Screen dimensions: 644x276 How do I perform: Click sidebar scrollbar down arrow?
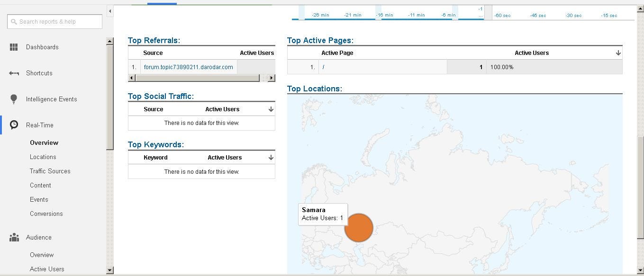point(110,270)
